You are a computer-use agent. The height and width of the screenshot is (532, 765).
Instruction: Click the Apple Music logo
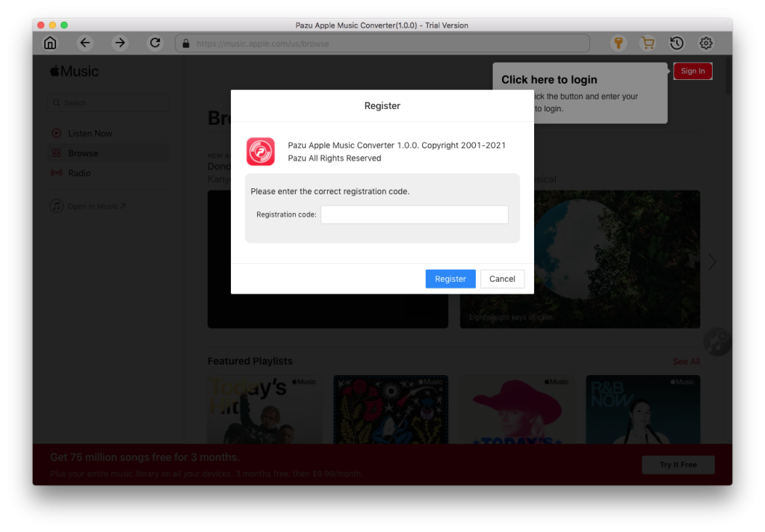(x=74, y=71)
